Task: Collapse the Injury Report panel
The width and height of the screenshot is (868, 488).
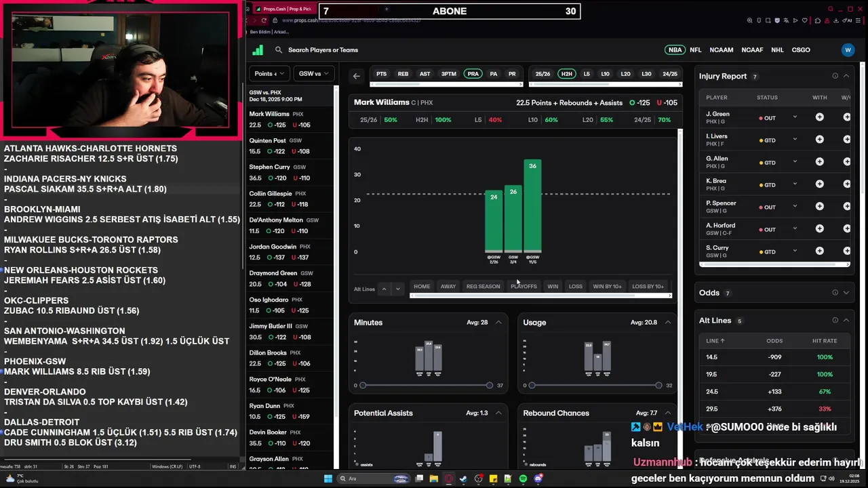Action: tap(846, 76)
